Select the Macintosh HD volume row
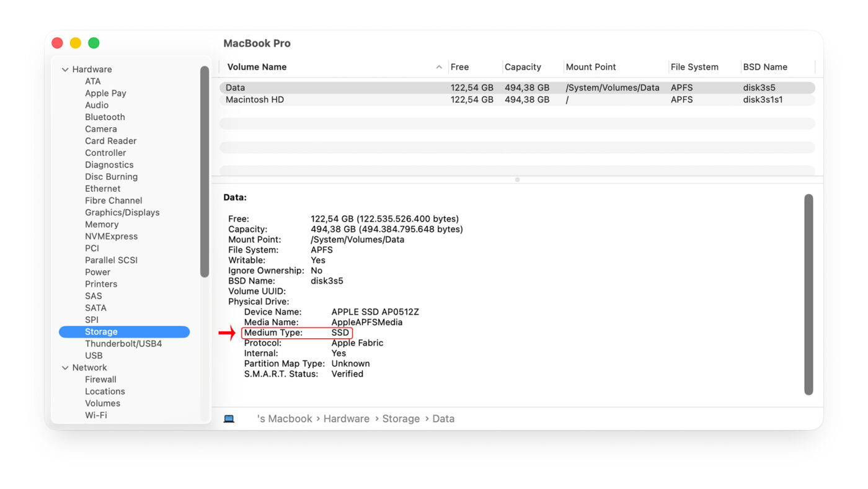 255,100
